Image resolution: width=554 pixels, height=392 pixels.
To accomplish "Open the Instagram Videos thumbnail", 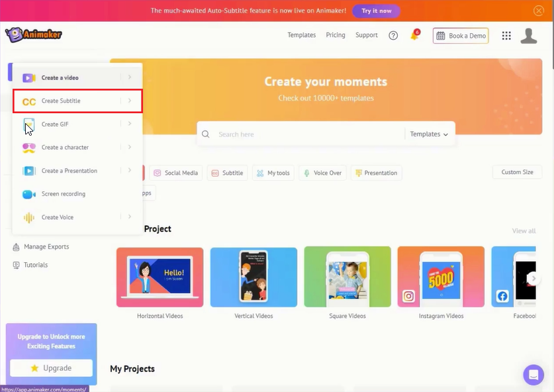I will pos(441,277).
